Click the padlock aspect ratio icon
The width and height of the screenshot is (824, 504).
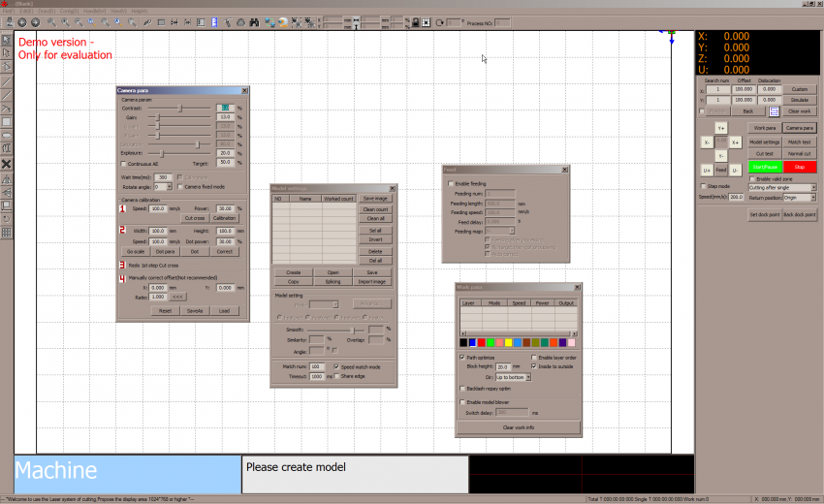[415, 22]
